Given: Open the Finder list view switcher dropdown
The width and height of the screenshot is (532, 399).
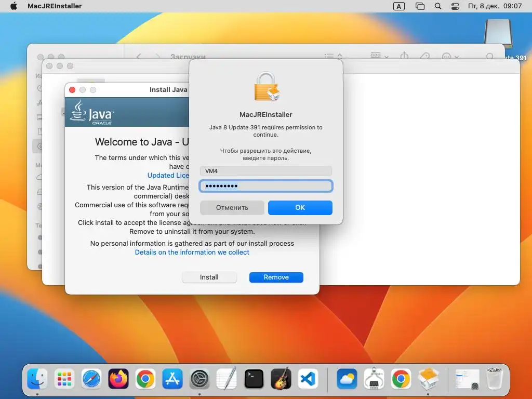Looking at the screenshot, I should tap(333, 56).
